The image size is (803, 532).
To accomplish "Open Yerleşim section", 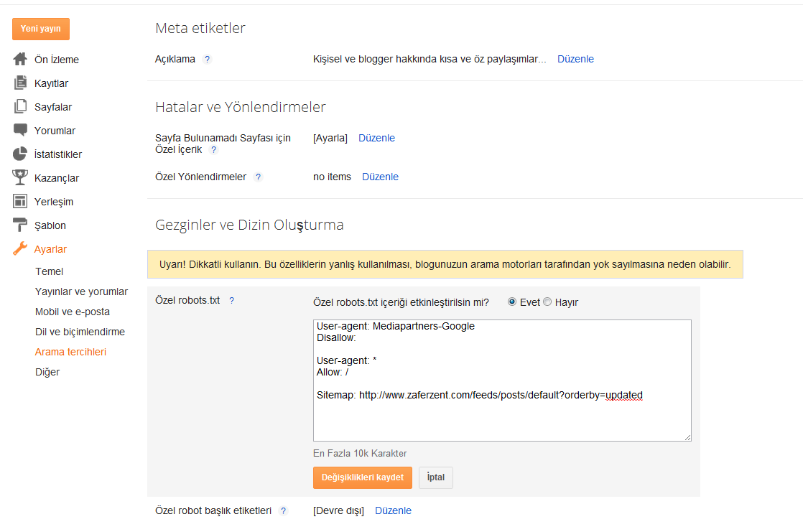I will coord(54,202).
